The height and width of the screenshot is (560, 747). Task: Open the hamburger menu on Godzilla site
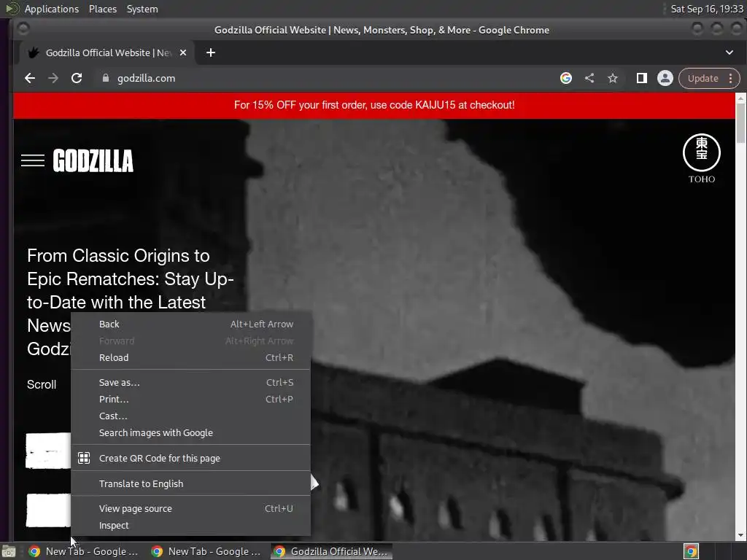tap(33, 160)
